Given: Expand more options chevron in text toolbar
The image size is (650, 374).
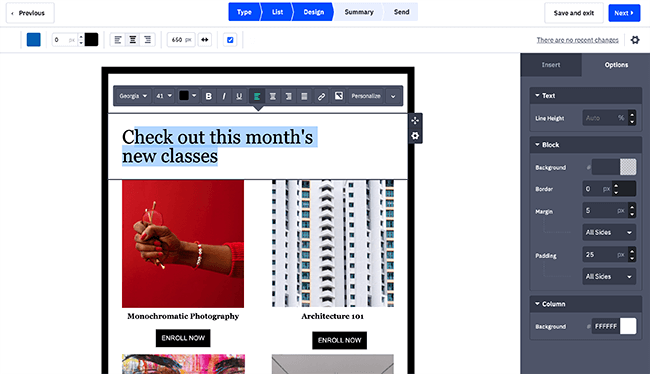Looking at the screenshot, I should (x=393, y=96).
